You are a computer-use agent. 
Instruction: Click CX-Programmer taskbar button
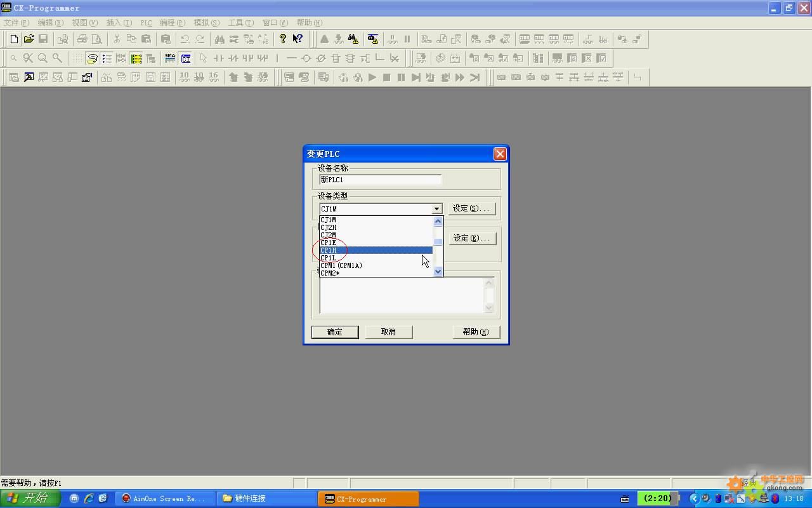pos(369,498)
